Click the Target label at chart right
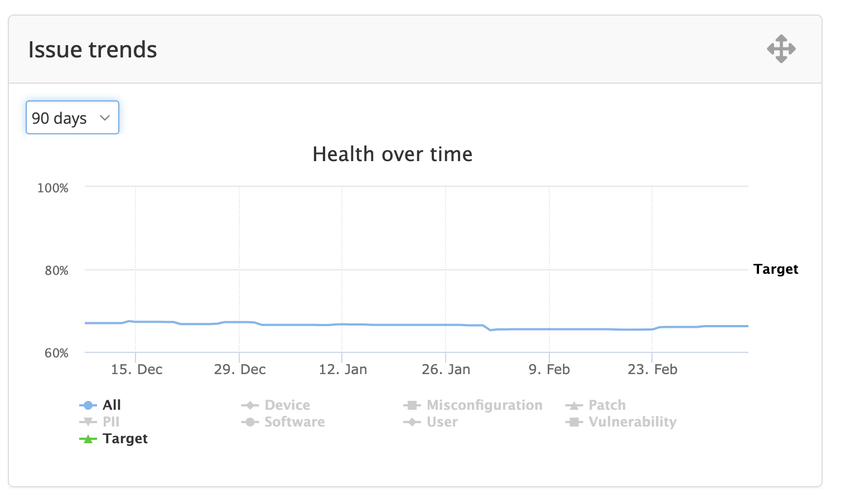Image resolution: width=841 pixels, height=504 pixels. (775, 269)
